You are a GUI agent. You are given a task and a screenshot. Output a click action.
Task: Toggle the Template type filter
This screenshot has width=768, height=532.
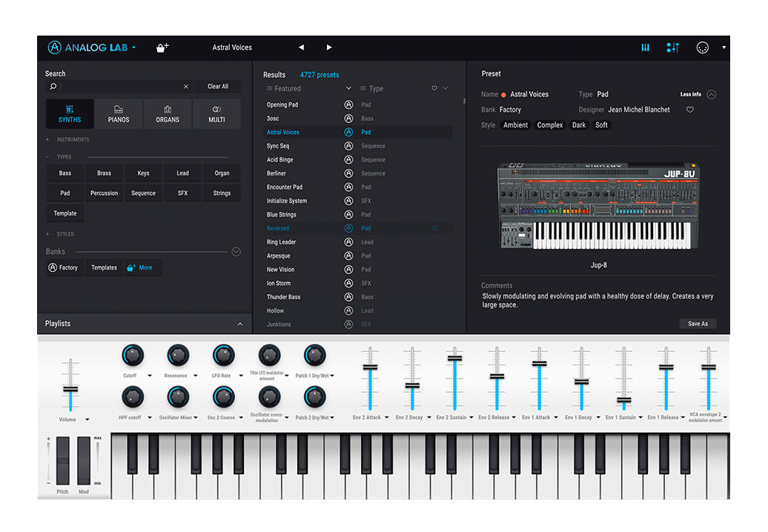tap(65, 213)
